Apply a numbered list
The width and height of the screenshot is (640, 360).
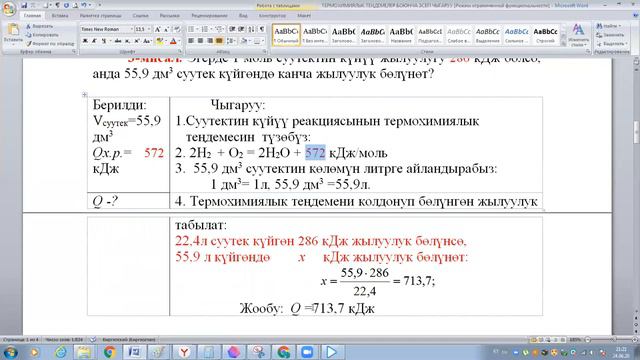205,29
